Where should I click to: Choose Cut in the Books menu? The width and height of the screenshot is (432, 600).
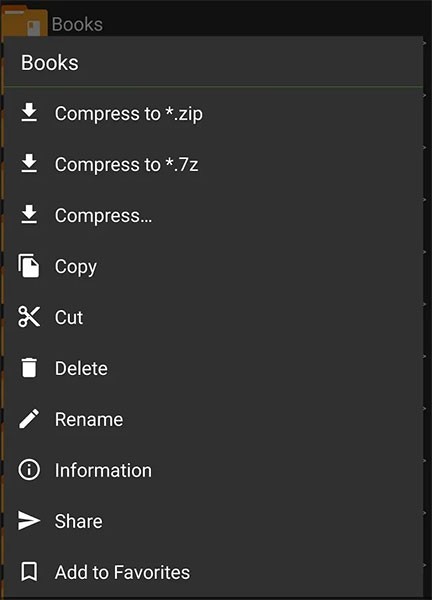coord(214,317)
